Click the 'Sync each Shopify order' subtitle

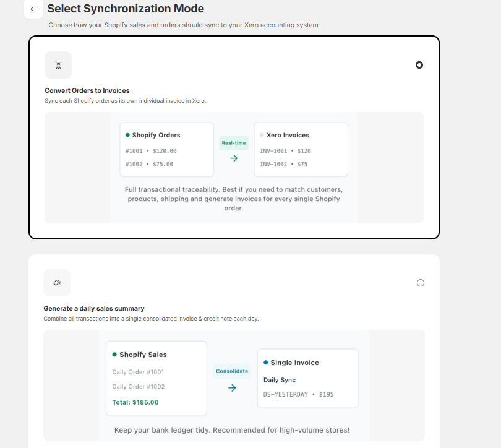pos(125,101)
